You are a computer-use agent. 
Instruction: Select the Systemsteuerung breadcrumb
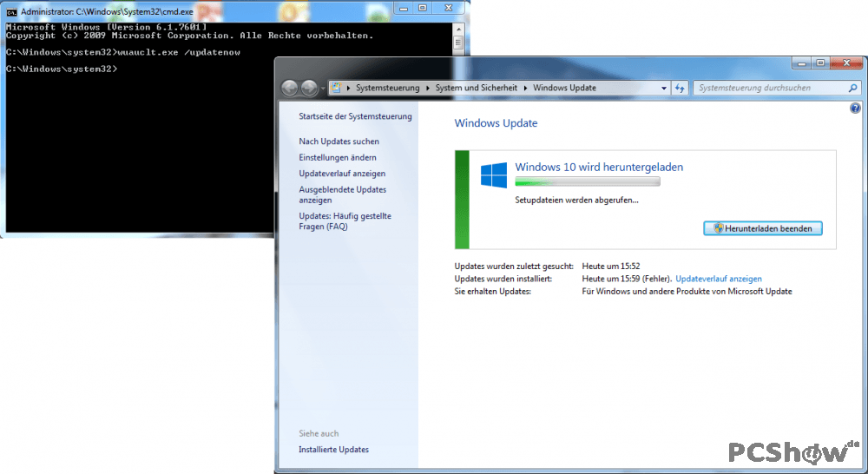387,88
